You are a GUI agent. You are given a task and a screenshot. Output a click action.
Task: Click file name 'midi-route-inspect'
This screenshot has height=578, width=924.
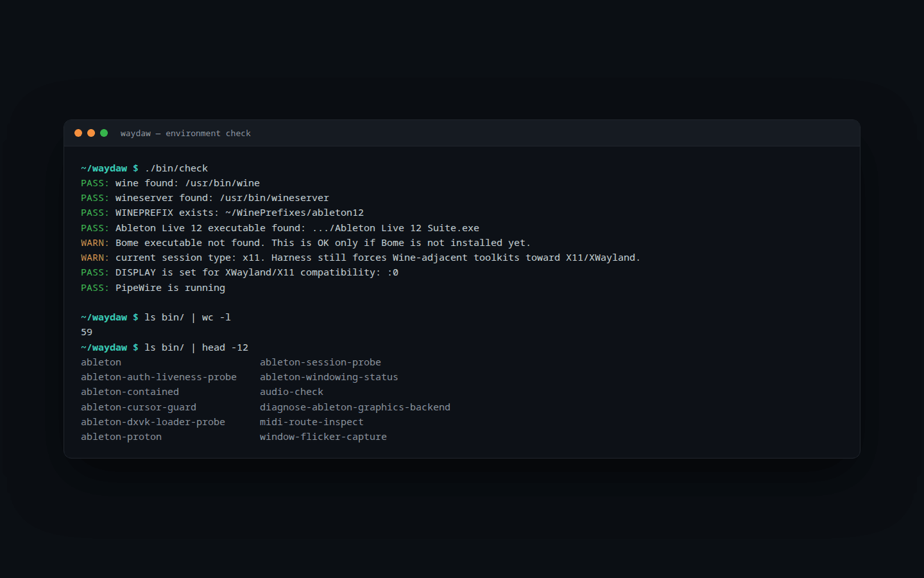[311, 422]
